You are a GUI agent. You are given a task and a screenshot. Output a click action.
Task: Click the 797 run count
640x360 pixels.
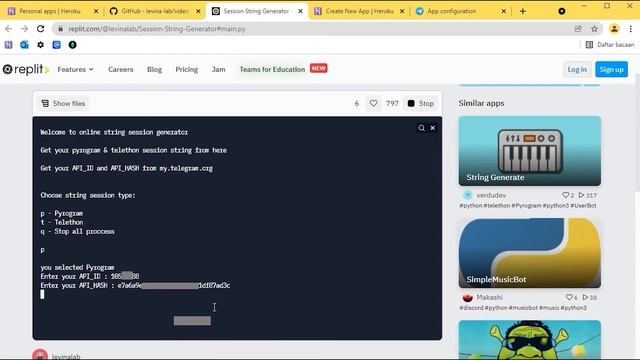(392, 104)
